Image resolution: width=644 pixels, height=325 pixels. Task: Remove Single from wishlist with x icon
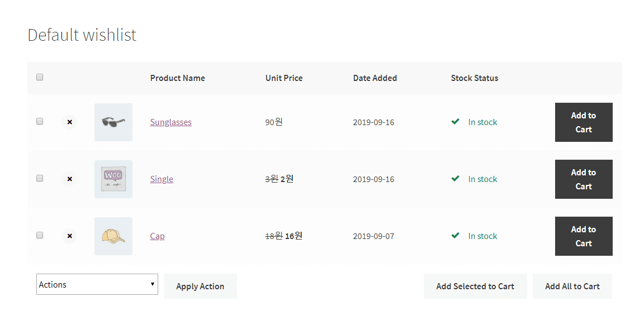coord(69,179)
